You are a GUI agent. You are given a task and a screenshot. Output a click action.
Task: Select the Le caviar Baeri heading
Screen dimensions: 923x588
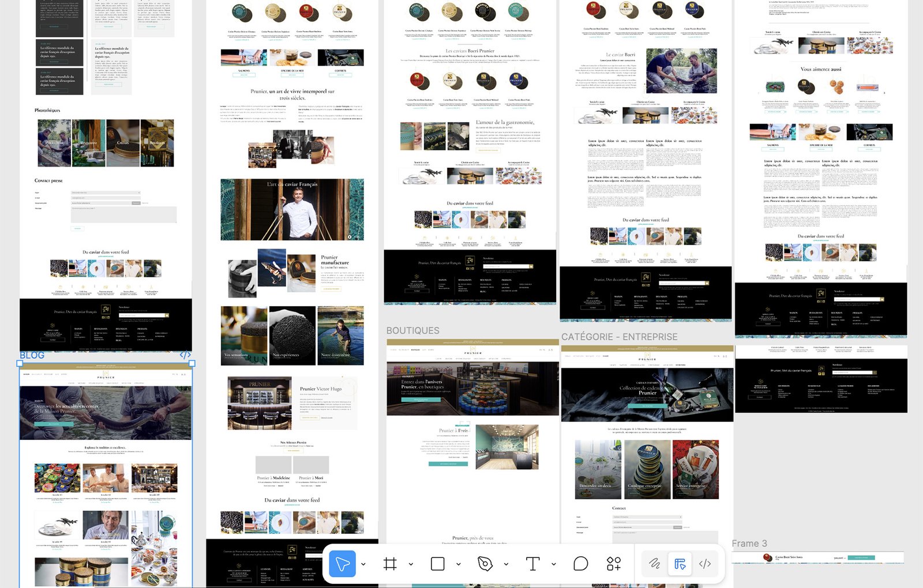(621, 55)
